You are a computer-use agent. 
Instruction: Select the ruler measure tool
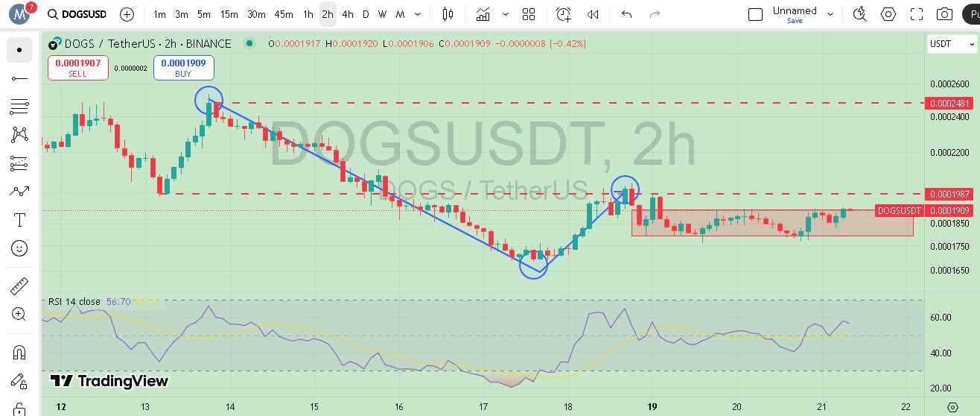[19, 286]
